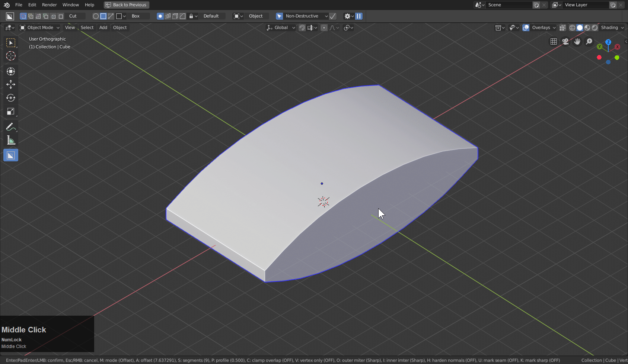Activate the Annotate pencil tool

click(10, 127)
